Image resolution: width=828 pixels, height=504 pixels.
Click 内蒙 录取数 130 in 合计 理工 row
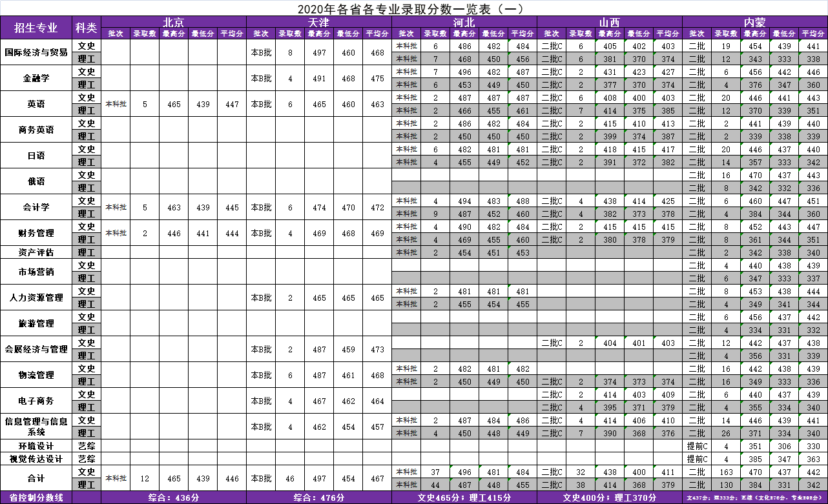pyautogui.click(x=726, y=485)
